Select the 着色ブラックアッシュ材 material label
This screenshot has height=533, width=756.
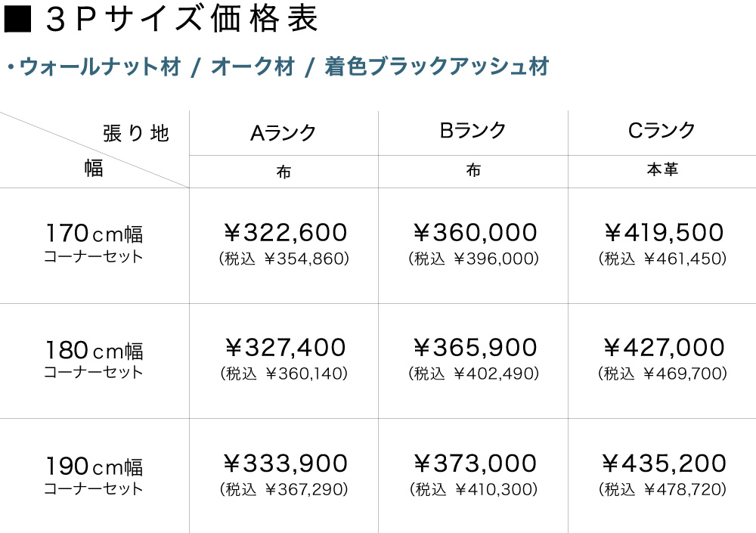coord(436,67)
